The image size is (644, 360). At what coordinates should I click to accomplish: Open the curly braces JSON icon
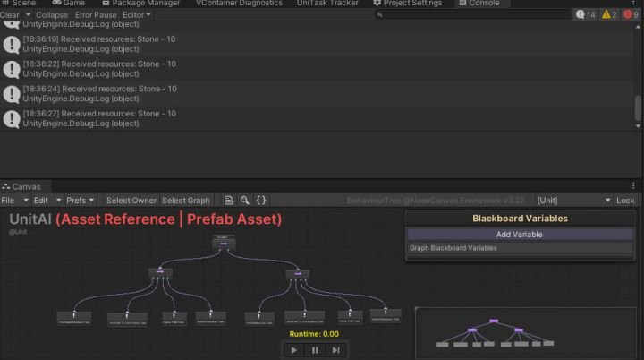(x=261, y=201)
